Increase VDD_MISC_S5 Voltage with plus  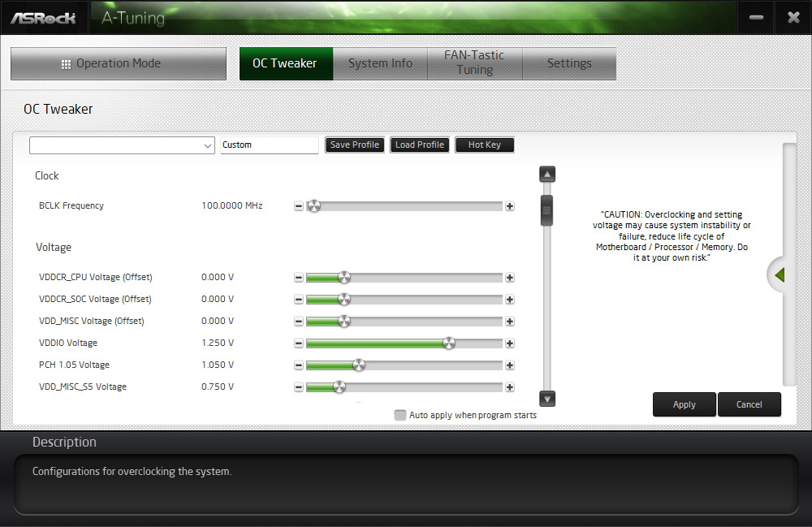[510, 387]
